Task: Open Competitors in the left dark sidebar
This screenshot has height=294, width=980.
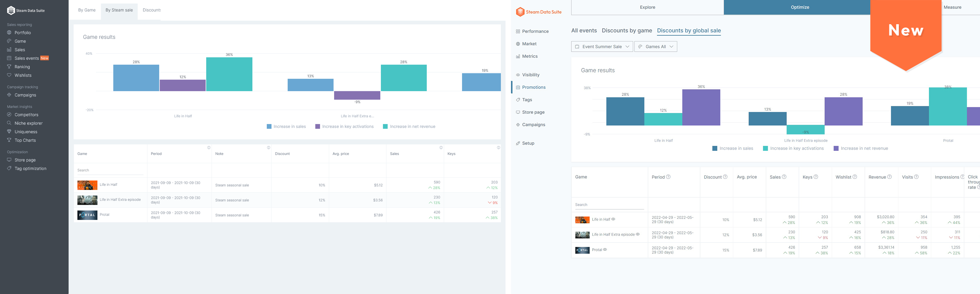Action: point(26,115)
